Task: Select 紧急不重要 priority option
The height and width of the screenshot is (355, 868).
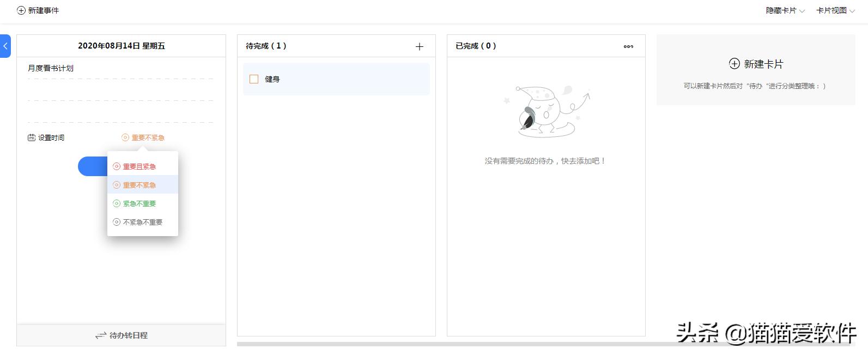Action: point(143,203)
